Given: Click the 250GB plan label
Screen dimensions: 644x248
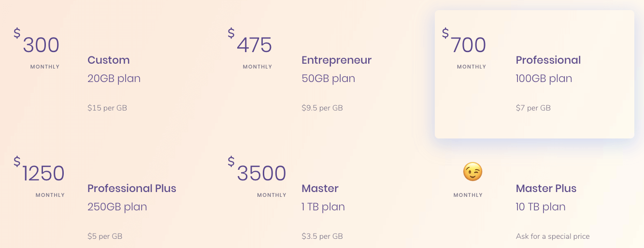Looking at the screenshot, I should 117,207.
